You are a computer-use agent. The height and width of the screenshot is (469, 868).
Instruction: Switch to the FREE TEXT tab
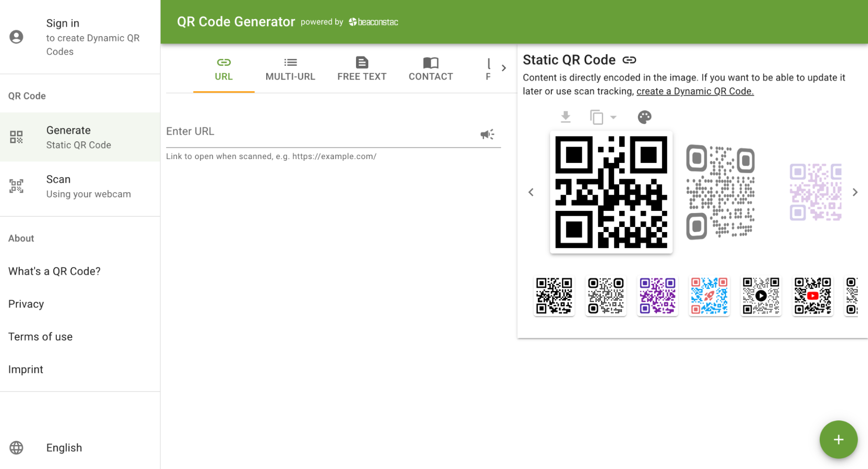pyautogui.click(x=362, y=69)
